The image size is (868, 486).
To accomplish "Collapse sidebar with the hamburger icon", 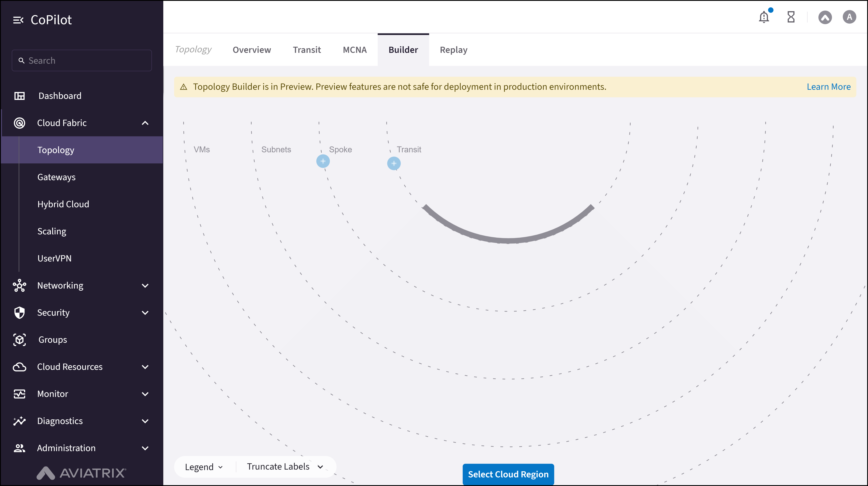I will 18,20.
